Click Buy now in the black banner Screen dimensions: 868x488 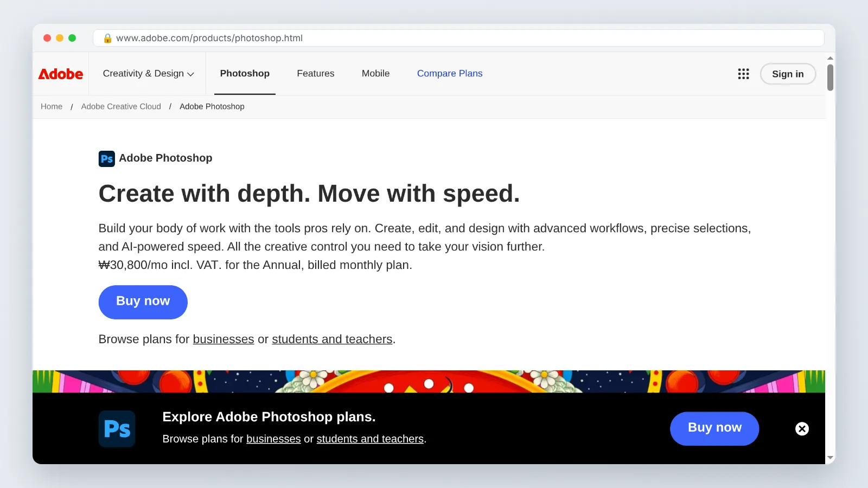point(714,428)
